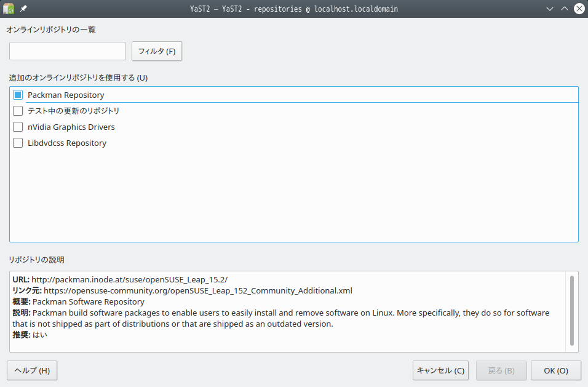The height and width of the screenshot is (387, 588).
Task: Click the opensuse-community.org link source text
Action: click(198, 290)
